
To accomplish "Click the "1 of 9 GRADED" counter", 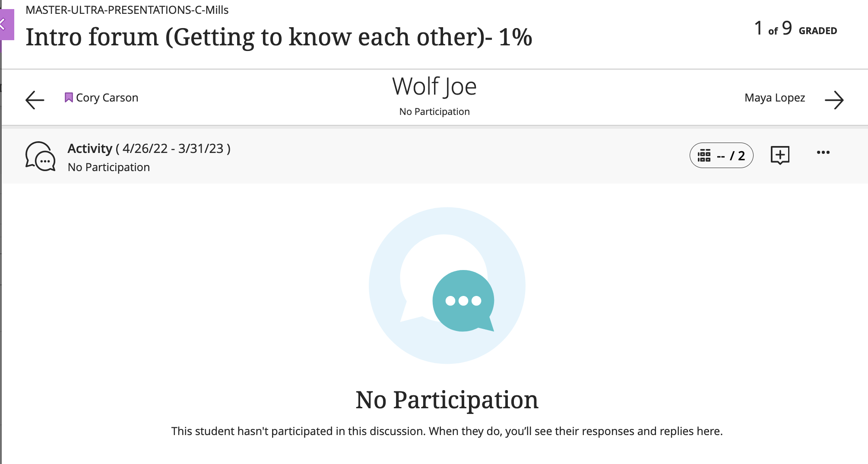I will (x=795, y=29).
